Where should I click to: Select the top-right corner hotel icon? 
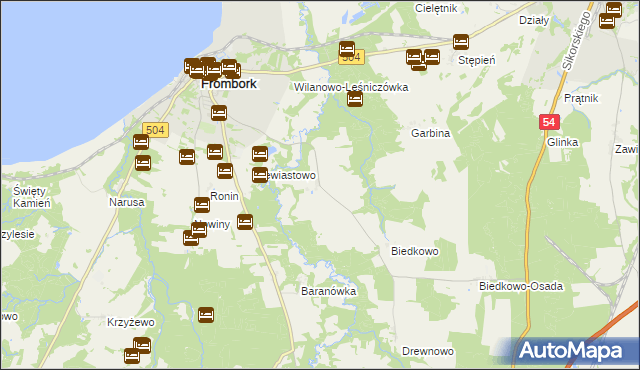click(x=614, y=9)
